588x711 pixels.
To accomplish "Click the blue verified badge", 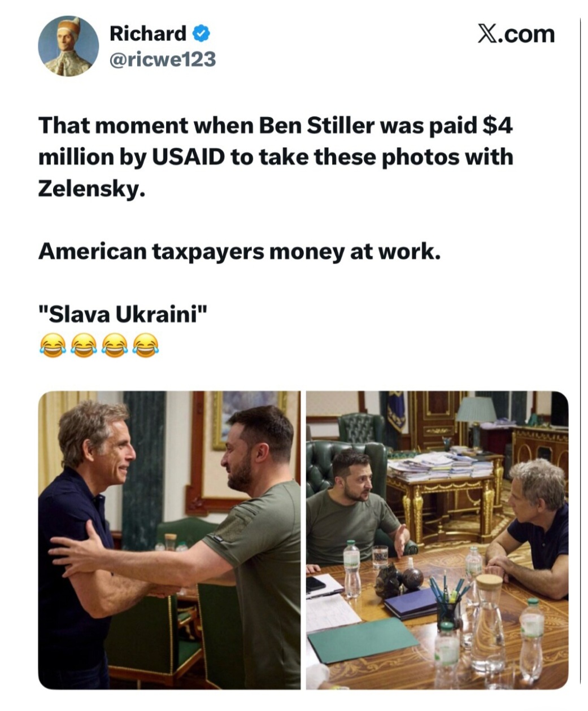I will click(201, 34).
